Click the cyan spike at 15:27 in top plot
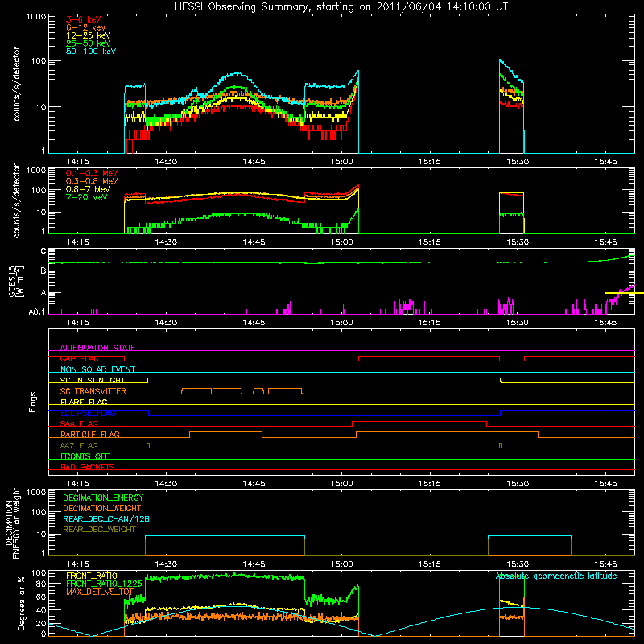The image size is (644, 644). pos(500,60)
